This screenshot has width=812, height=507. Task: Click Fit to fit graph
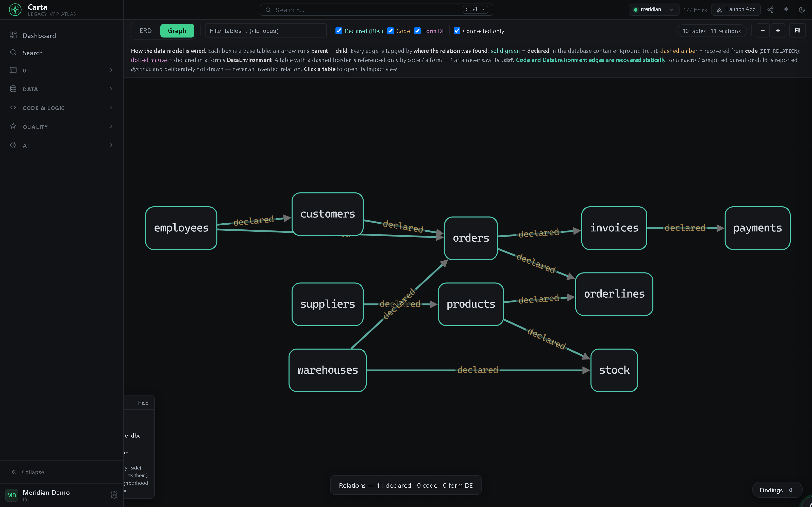[x=798, y=30]
